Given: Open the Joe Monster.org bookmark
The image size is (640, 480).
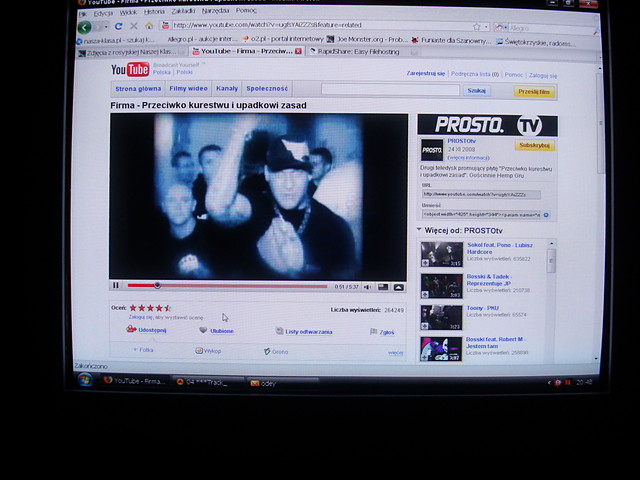Looking at the screenshot, I should coord(367,39).
